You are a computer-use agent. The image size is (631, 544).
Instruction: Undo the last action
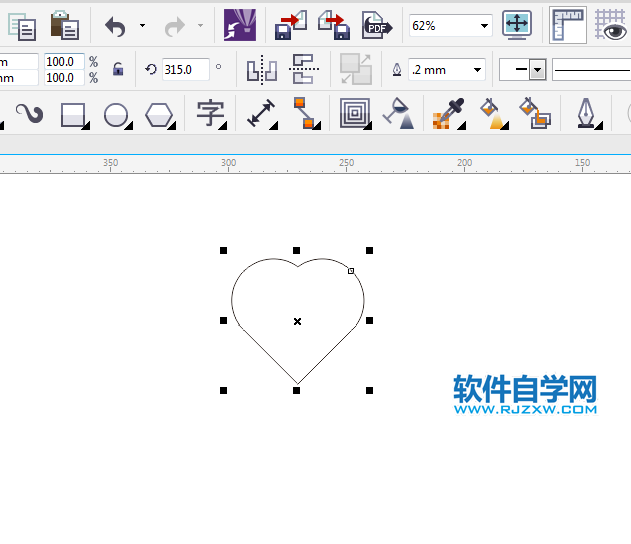[115, 27]
